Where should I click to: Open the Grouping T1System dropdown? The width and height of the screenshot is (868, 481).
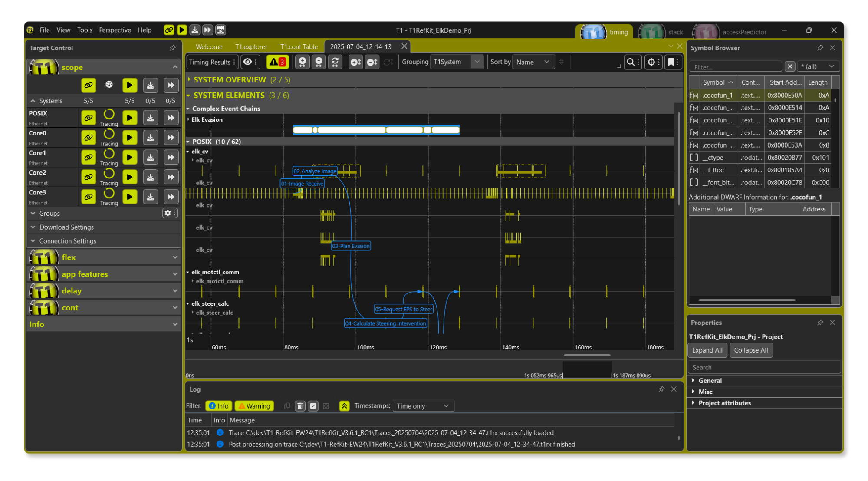coord(456,62)
